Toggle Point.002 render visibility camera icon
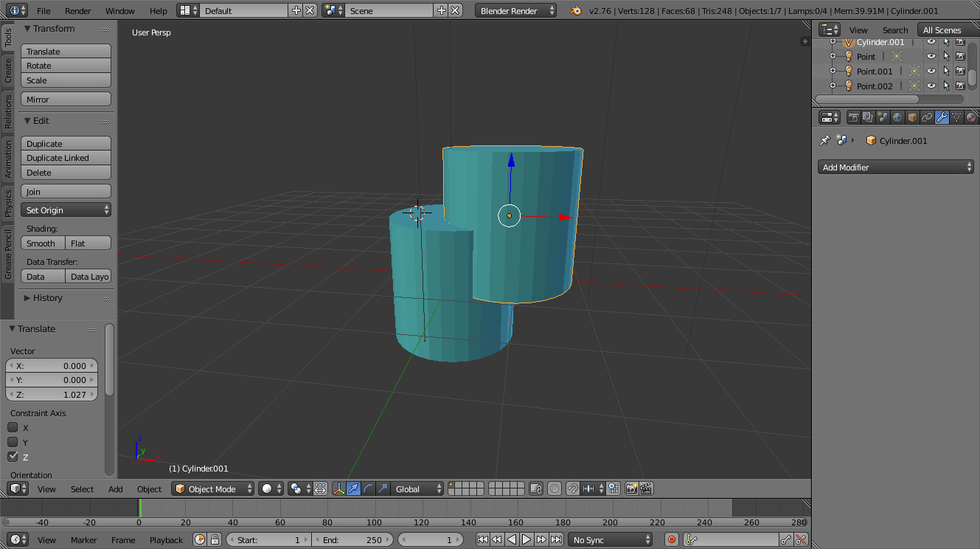The image size is (980, 549). (x=961, y=86)
